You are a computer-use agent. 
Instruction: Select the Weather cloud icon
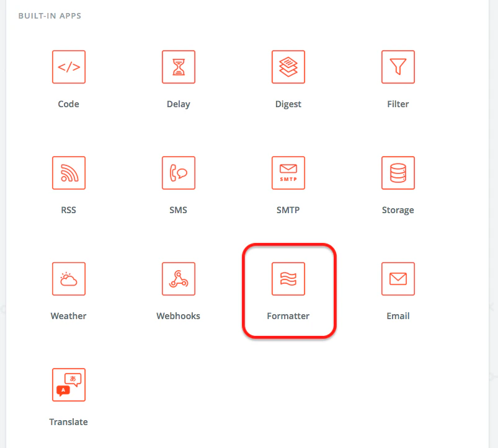(69, 279)
